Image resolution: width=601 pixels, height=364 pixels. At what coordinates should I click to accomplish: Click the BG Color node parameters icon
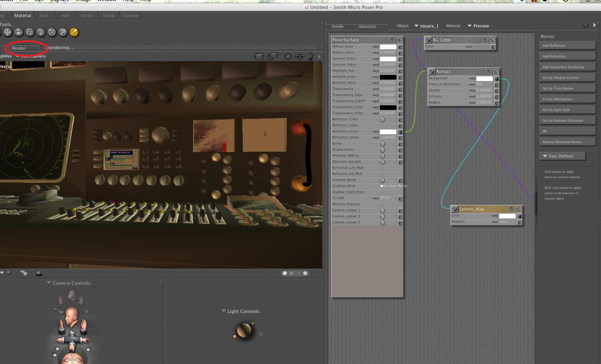click(484, 40)
